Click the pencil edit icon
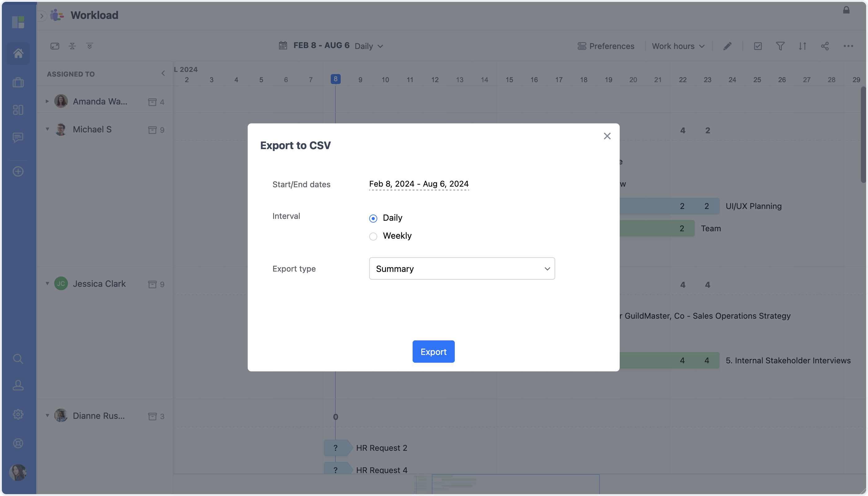The width and height of the screenshot is (868, 496). 727,46
